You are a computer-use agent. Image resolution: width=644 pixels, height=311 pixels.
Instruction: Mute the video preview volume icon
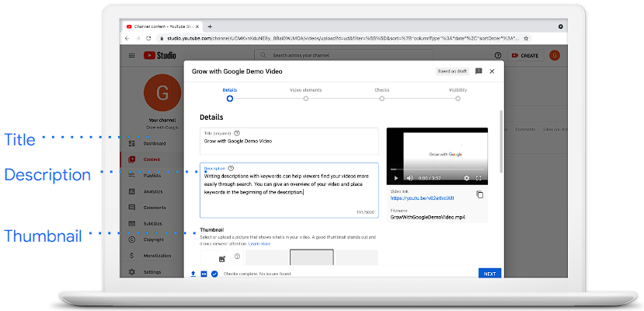coord(409,178)
